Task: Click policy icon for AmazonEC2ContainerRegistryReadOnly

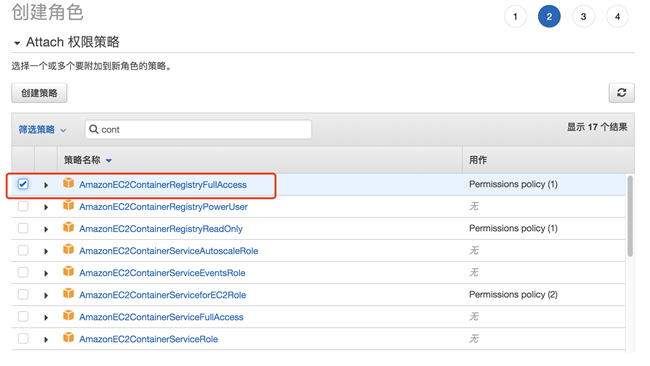Action: tap(68, 227)
